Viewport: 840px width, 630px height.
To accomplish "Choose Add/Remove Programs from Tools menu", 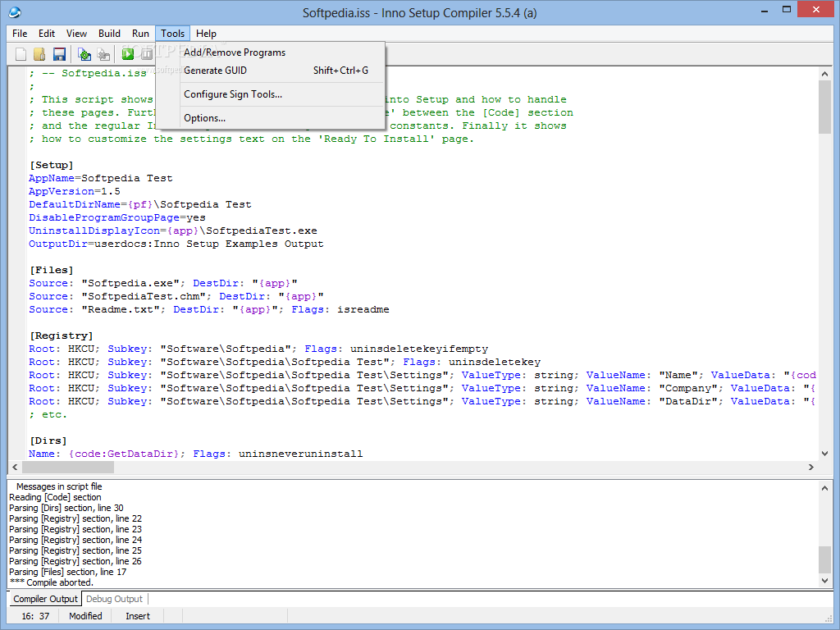I will (x=271, y=52).
